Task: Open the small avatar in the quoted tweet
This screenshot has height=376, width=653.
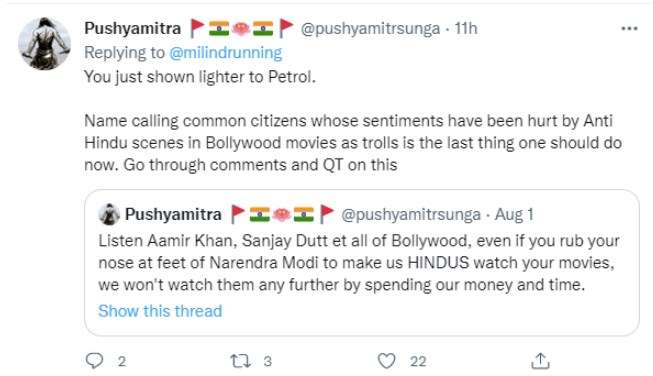Action: pos(109,214)
